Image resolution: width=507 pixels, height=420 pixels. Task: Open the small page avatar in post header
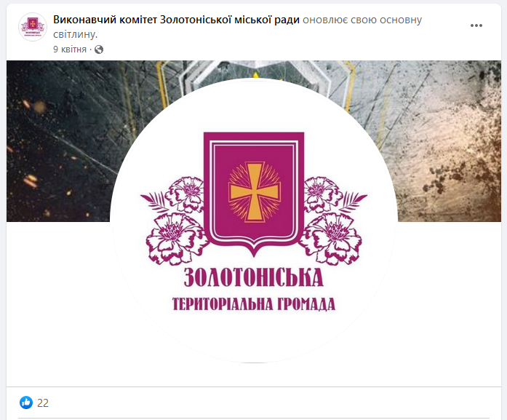(33, 27)
